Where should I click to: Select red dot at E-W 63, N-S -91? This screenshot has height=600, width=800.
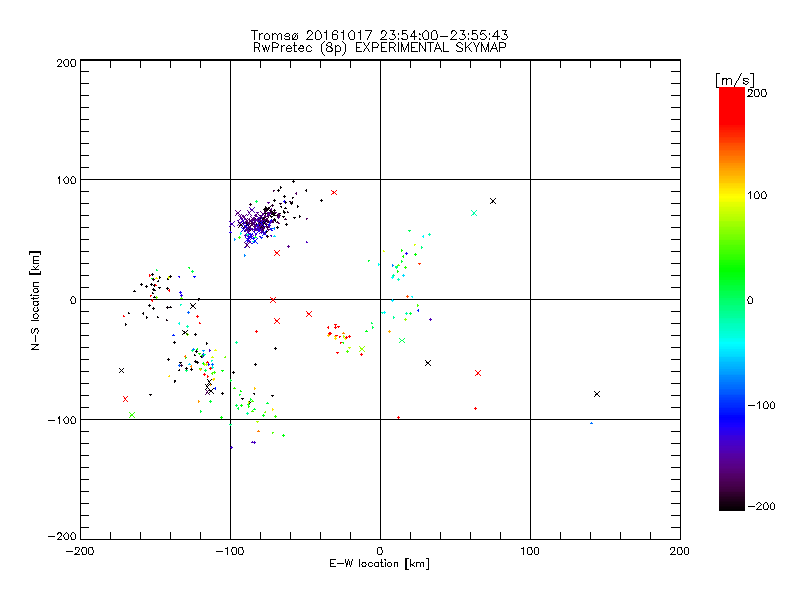pyautogui.click(x=476, y=408)
